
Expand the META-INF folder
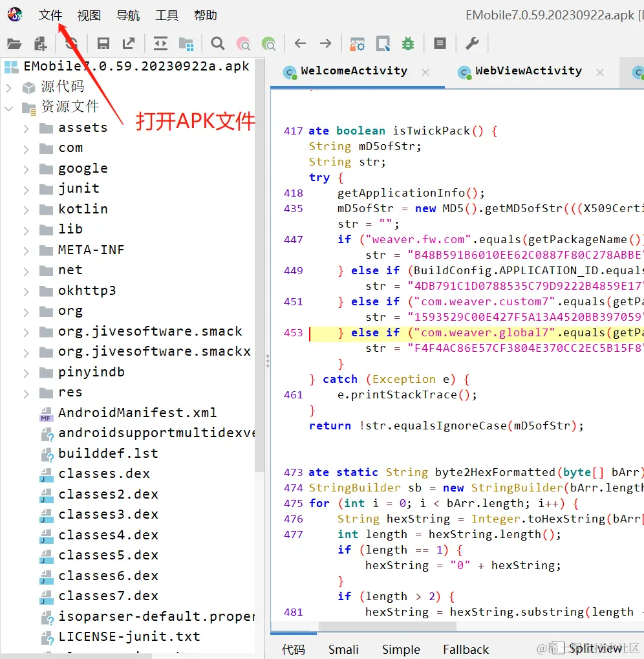(26, 251)
